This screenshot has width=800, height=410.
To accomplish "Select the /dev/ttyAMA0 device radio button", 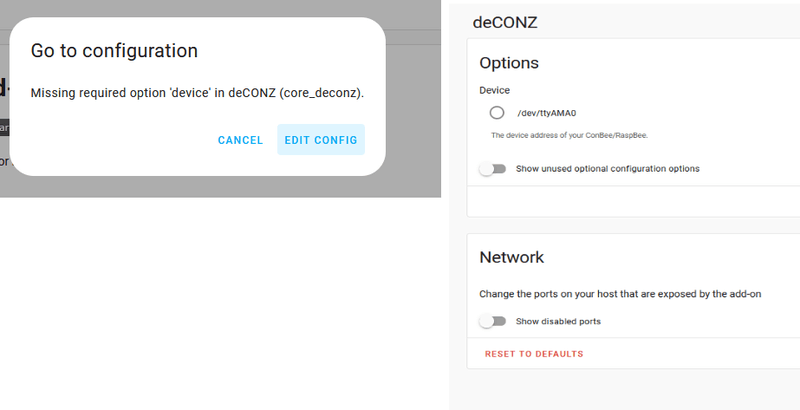I will tap(497, 113).
